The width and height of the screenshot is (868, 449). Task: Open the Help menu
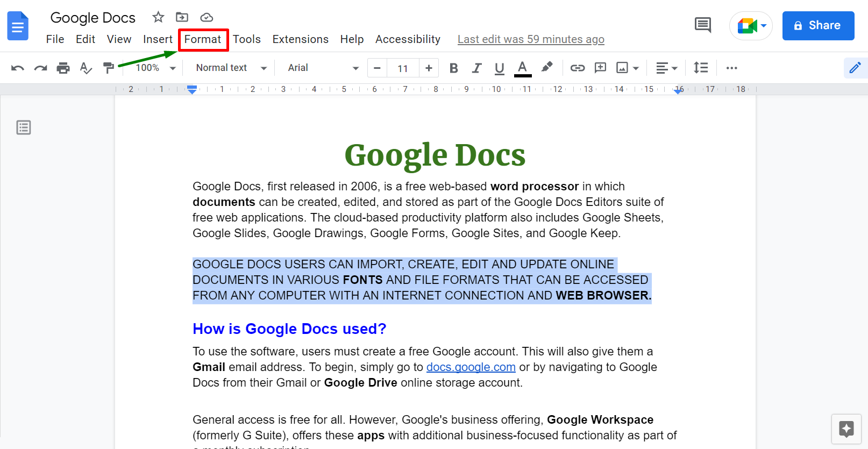352,39
